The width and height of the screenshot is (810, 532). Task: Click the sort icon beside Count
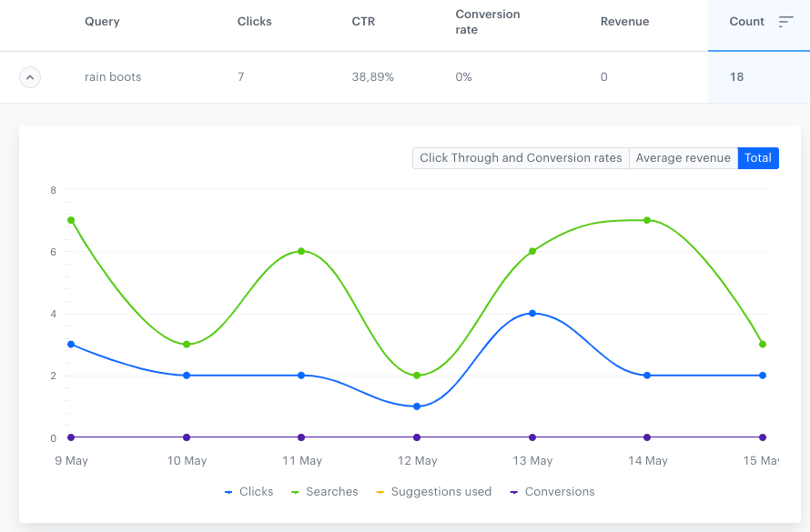pos(786,22)
